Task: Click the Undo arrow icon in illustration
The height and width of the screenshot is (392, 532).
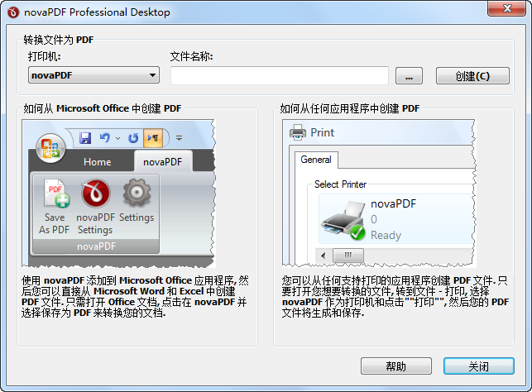Action: 104,137
